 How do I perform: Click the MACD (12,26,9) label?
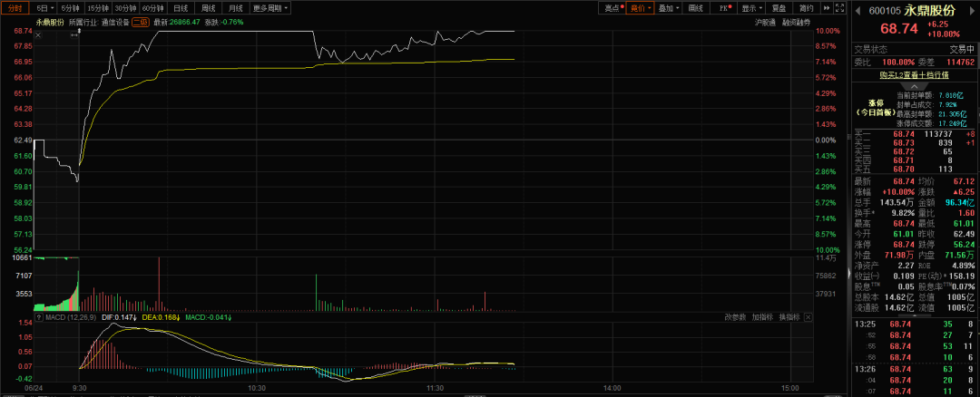pos(69,318)
